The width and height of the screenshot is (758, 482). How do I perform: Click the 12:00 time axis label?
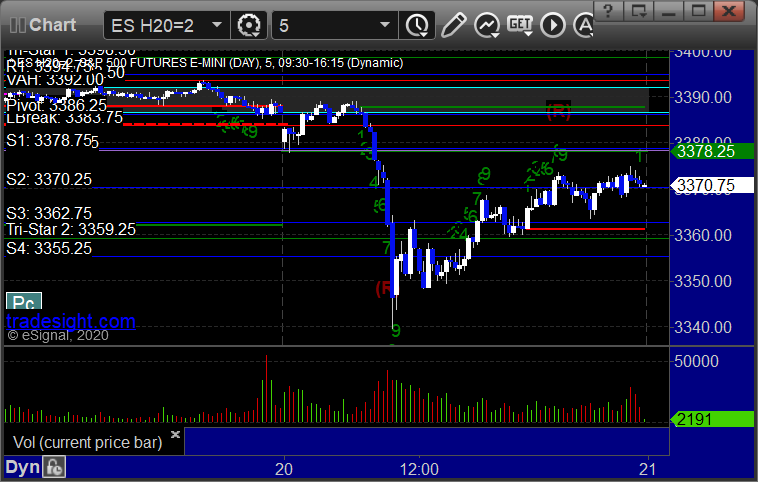pyautogui.click(x=419, y=469)
